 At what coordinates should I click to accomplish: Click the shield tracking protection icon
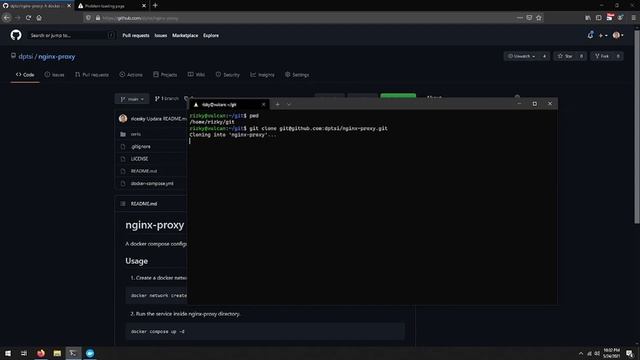coord(88,18)
